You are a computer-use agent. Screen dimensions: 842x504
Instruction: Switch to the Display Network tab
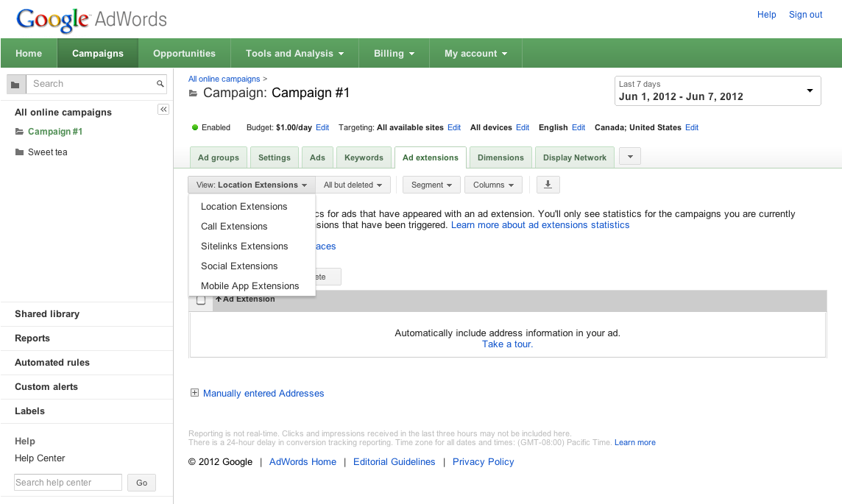[x=575, y=157]
